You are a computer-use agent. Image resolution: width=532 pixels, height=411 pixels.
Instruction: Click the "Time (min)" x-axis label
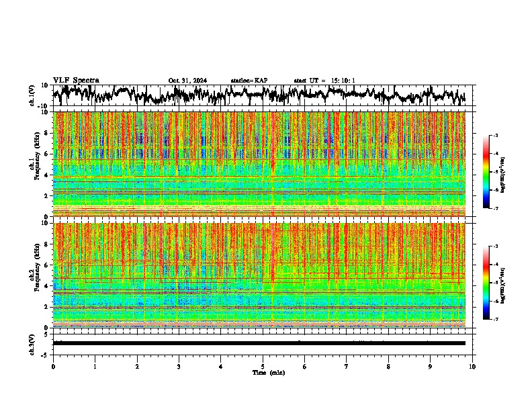pos(269,373)
